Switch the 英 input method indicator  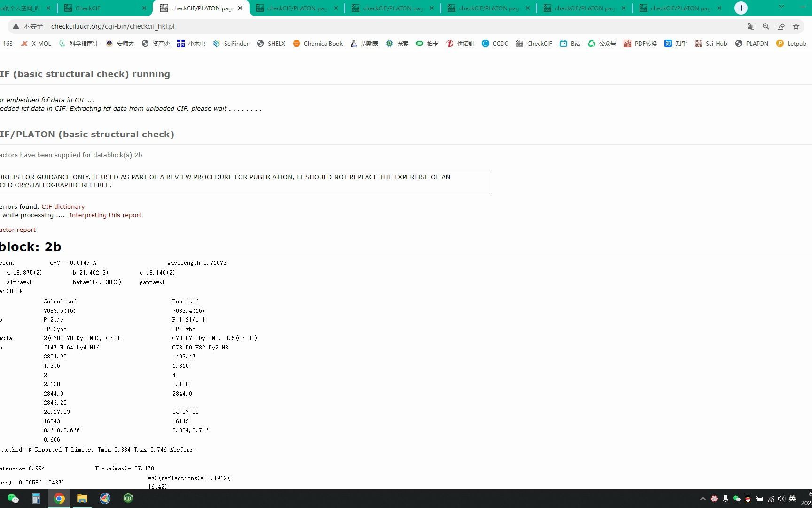(792, 499)
